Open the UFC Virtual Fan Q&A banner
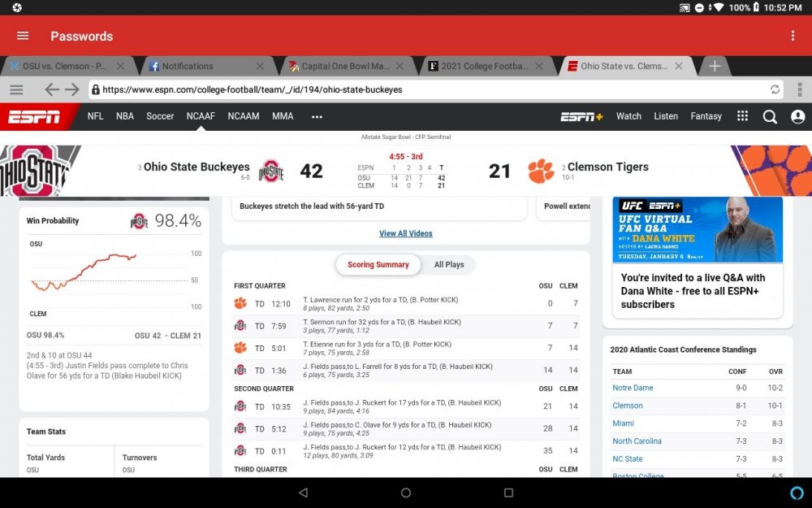This screenshot has height=508, width=812. (698, 230)
